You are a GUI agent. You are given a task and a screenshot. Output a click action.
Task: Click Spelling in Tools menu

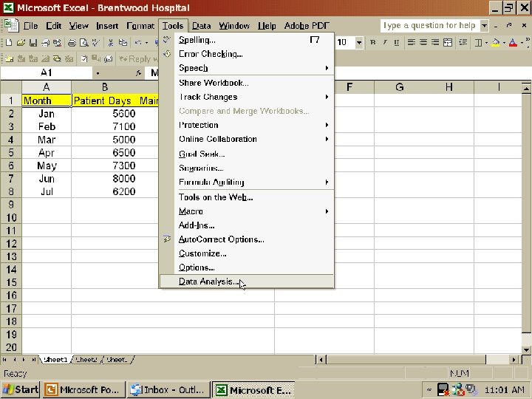pos(247,40)
